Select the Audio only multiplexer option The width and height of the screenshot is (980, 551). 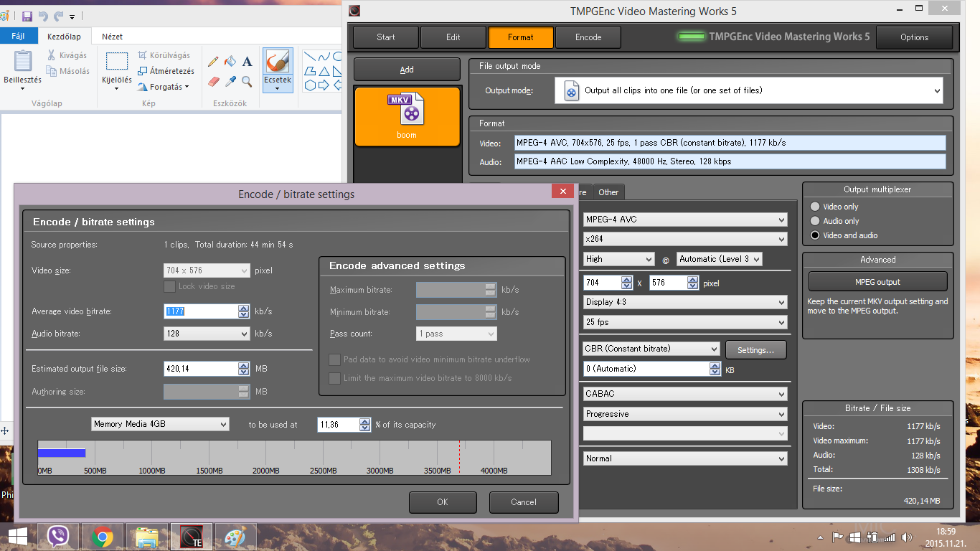pyautogui.click(x=815, y=221)
